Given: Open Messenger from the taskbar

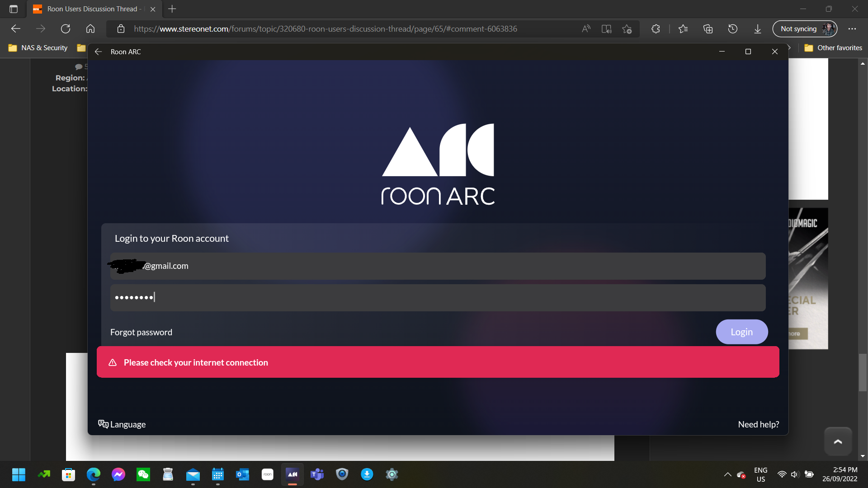Looking at the screenshot, I should click(x=118, y=475).
